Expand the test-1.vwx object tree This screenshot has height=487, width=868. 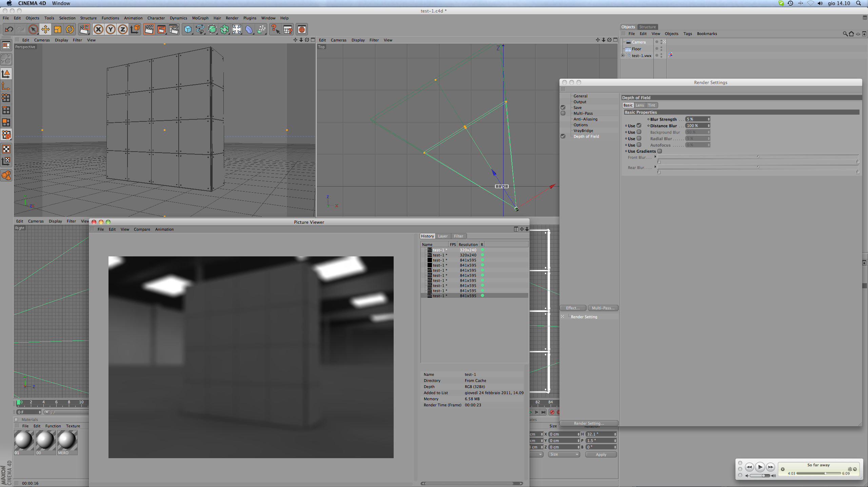pyautogui.click(x=623, y=56)
